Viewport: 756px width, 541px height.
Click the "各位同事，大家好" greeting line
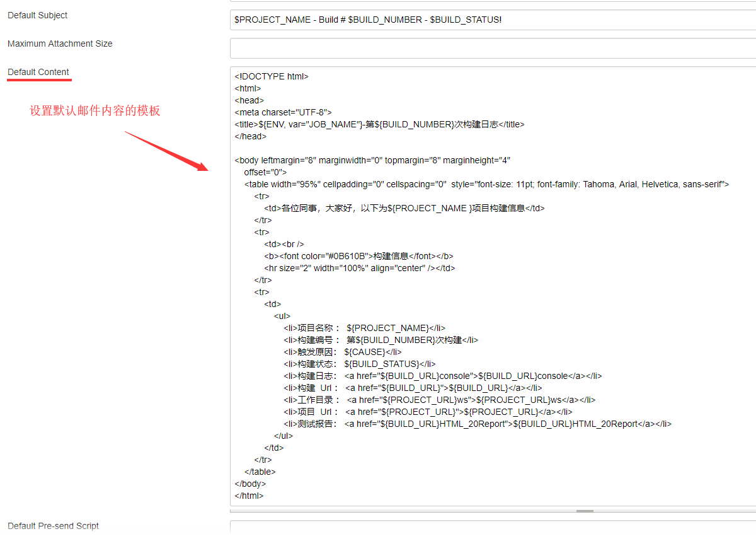point(404,208)
